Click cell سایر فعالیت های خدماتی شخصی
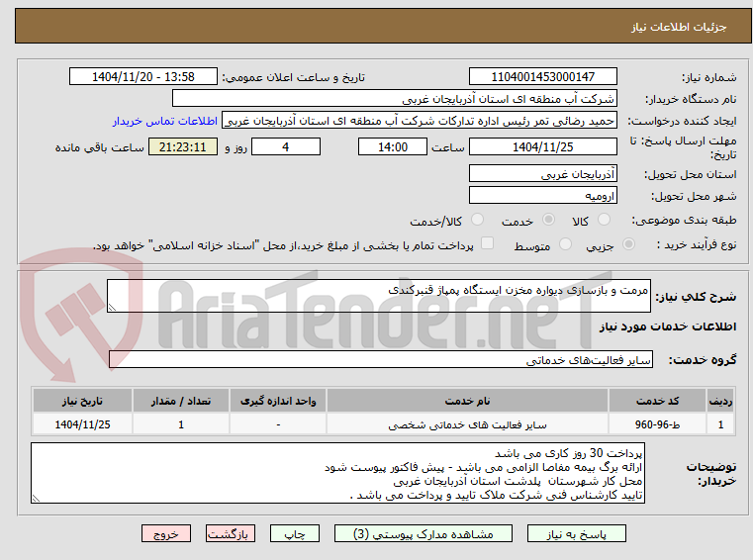Viewport: 753px width, 560px height. point(467,424)
